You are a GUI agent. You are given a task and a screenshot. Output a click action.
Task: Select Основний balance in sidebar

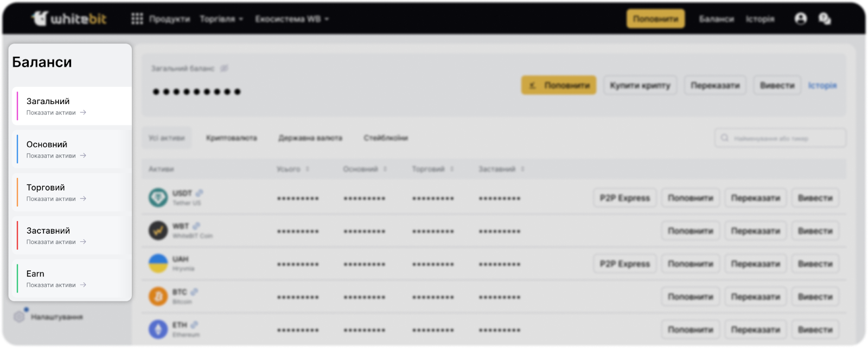[x=71, y=149]
